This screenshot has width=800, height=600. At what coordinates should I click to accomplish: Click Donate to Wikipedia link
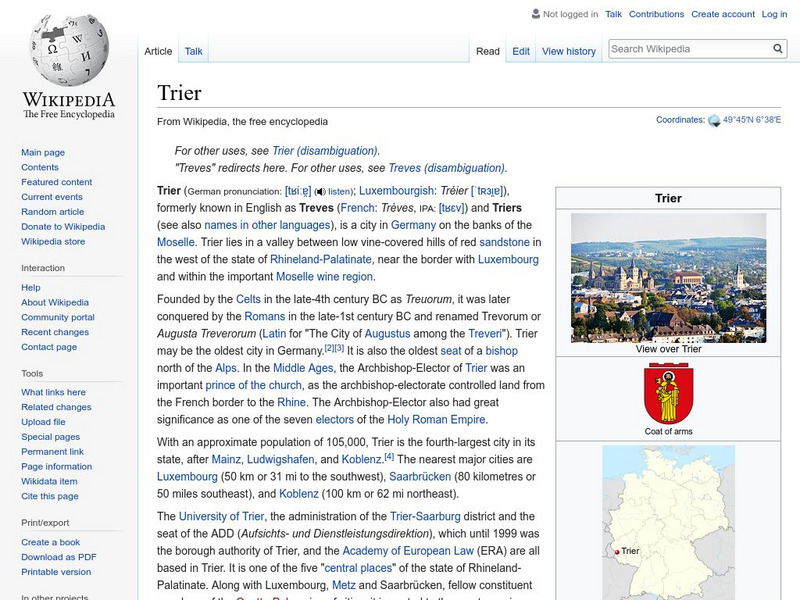point(63,226)
